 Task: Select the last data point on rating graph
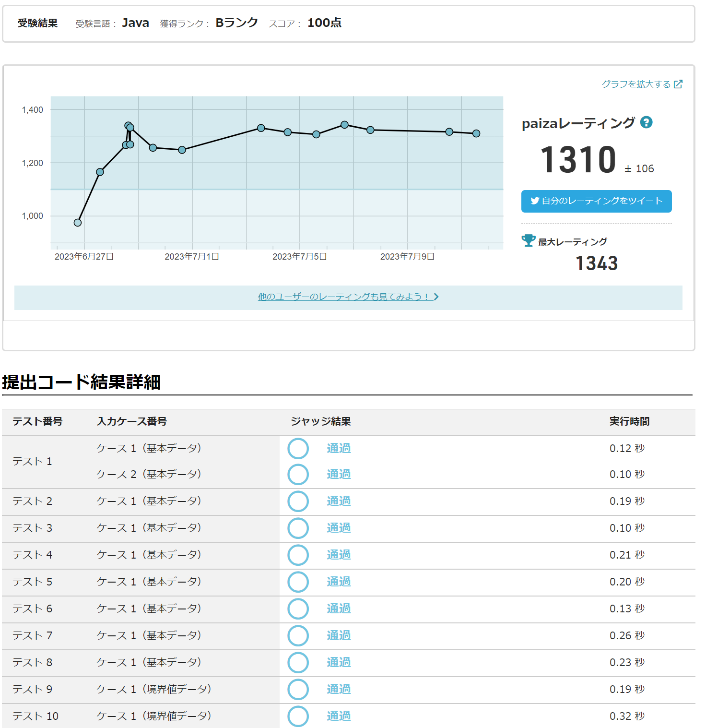pos(476,133)
